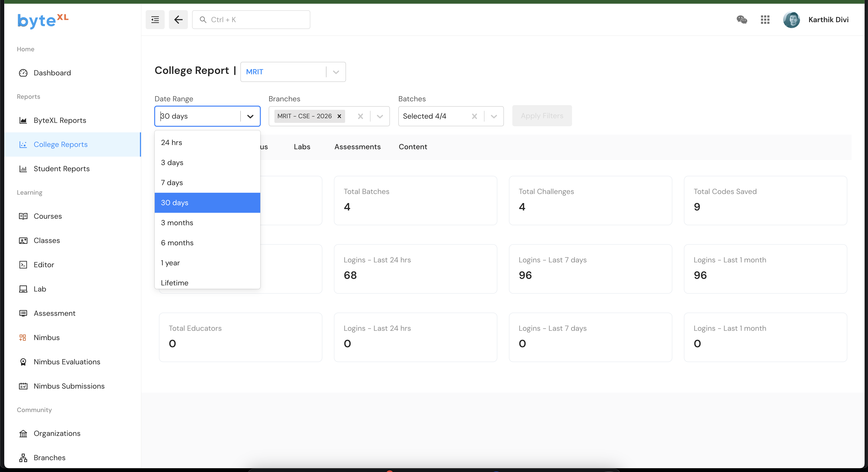This screenshot has width=868, height=472.
Task: Clear the Batches selection
Action: point(474,116)
